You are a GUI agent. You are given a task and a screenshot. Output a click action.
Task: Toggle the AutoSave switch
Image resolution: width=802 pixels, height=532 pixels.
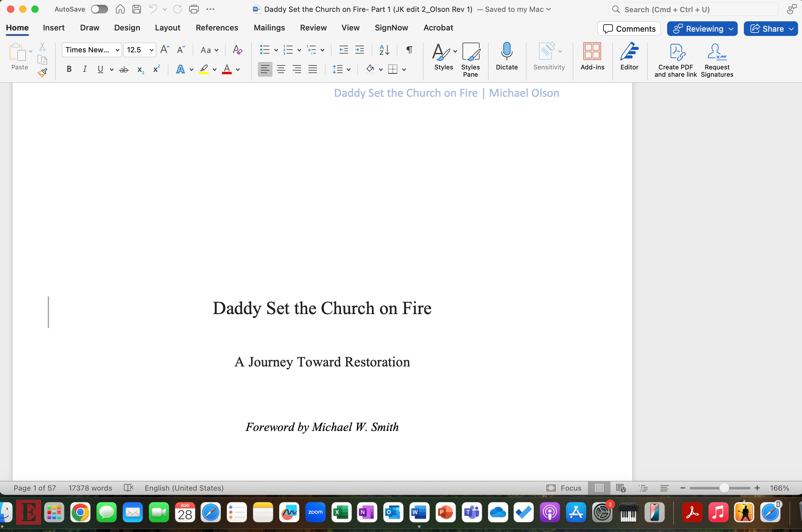(x=100, y=9)
